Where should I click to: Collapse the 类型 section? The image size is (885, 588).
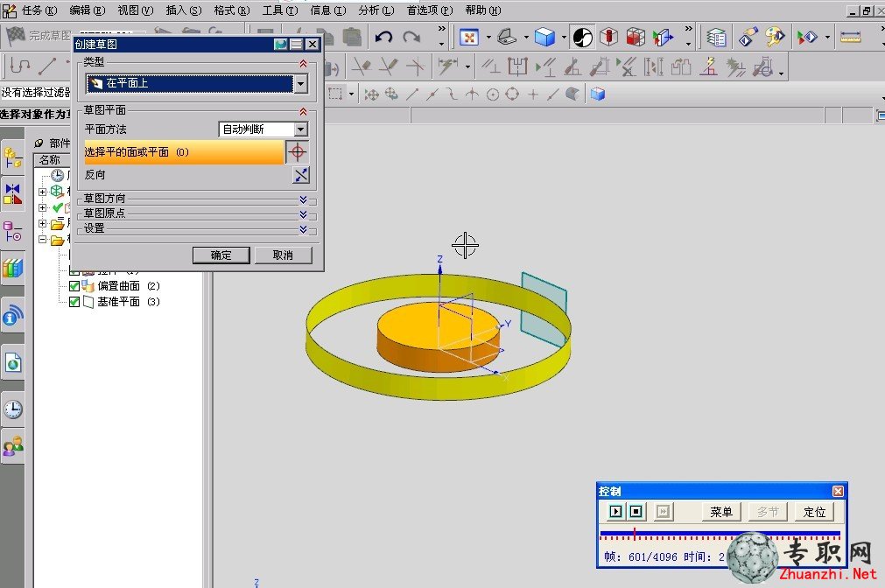(303, 63)
